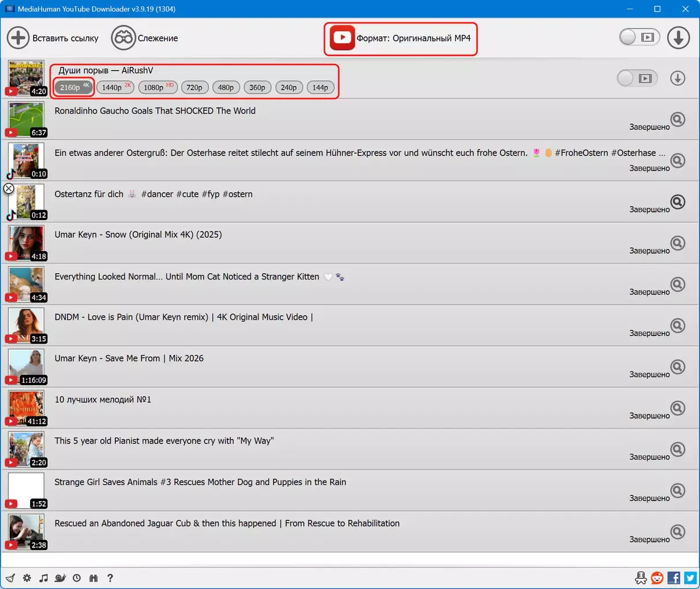This screenshot has width=700, height=589.
Task: Open the clock history icon in bottom bar
Action: pyautogui.click(x=77, y=578)
